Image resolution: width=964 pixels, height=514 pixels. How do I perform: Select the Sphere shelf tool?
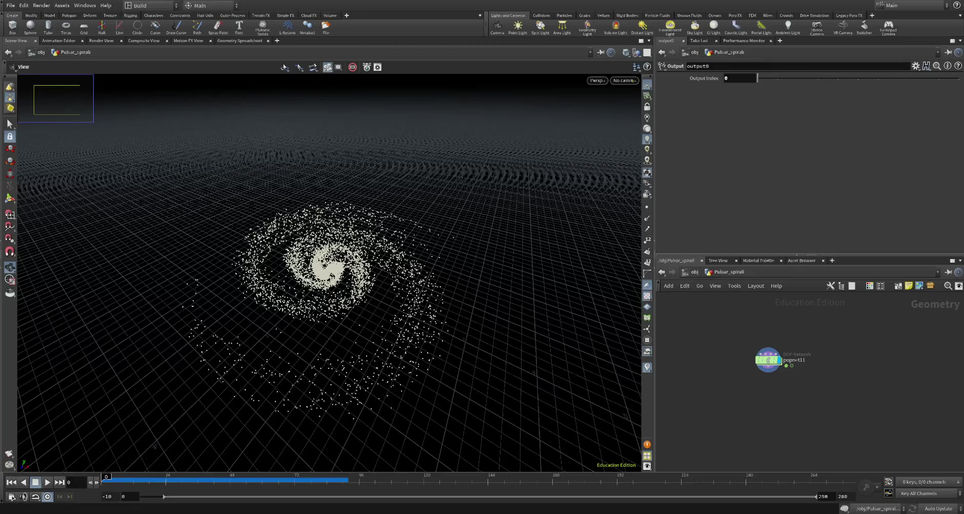30,26
